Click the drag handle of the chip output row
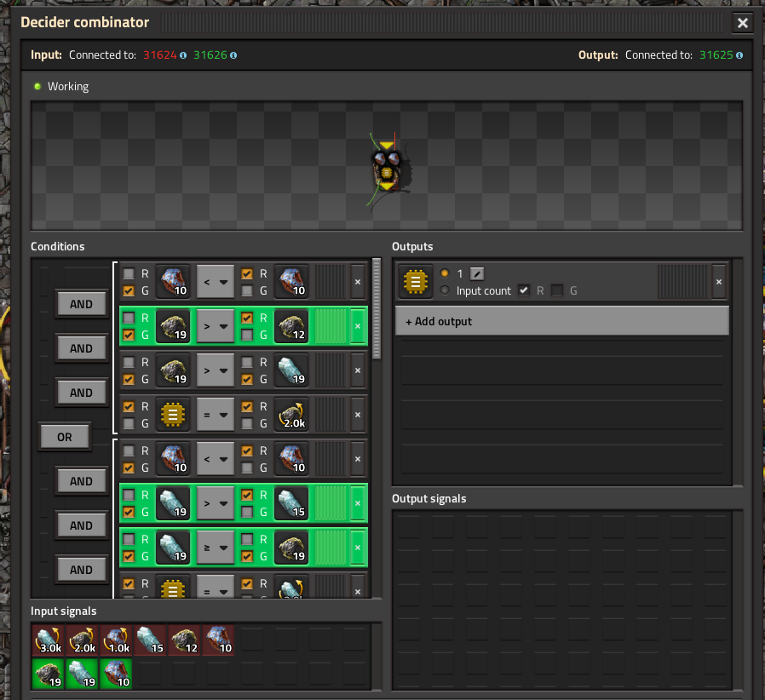 (683, 282)
